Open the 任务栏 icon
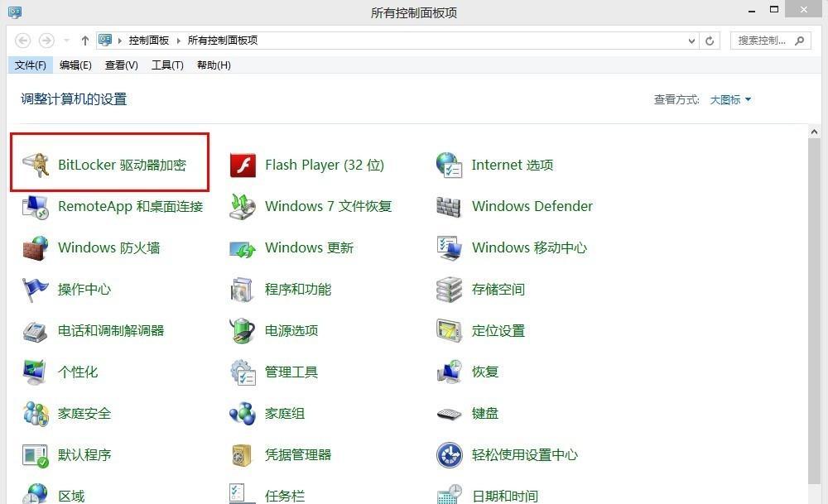 [x=243, y=493]
